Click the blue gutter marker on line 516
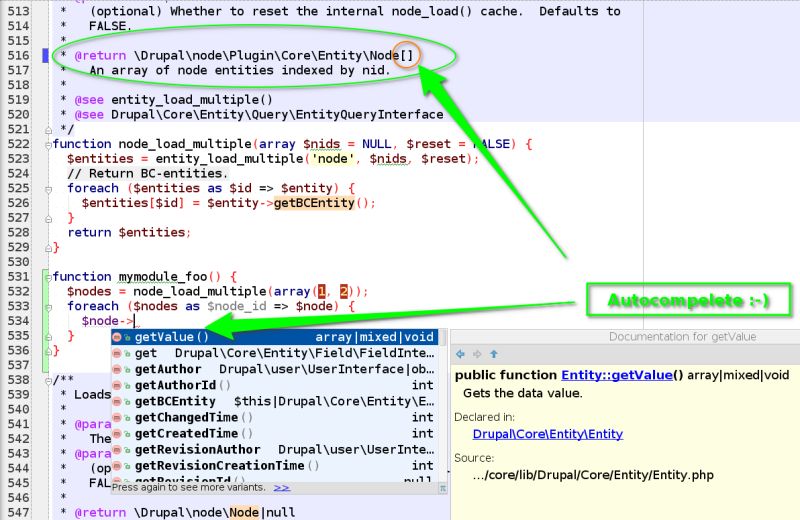Screen dimensions: 800x520 45,55
